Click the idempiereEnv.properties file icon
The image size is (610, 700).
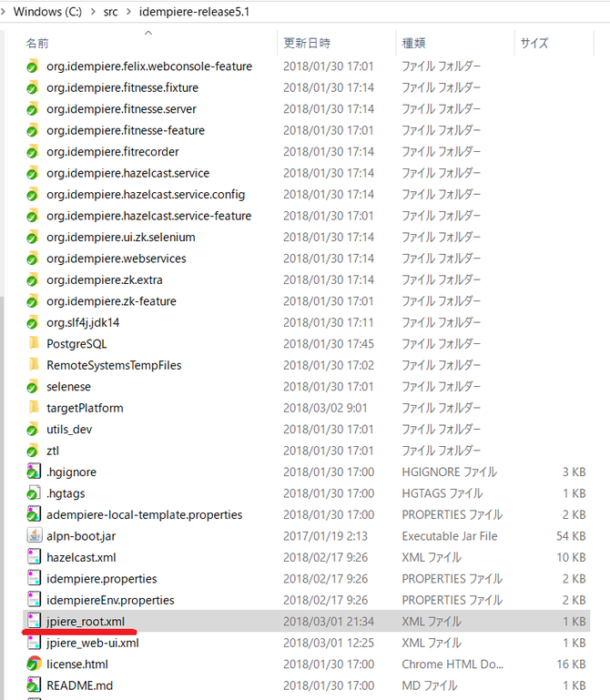pyautogui.click(x=35, y=600)
